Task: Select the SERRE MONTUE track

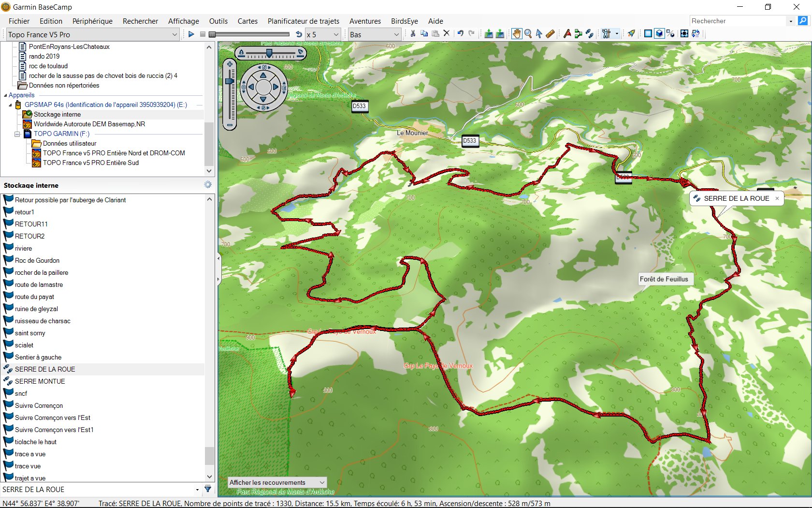Action: pyautogui.click(x=40, y=381)
